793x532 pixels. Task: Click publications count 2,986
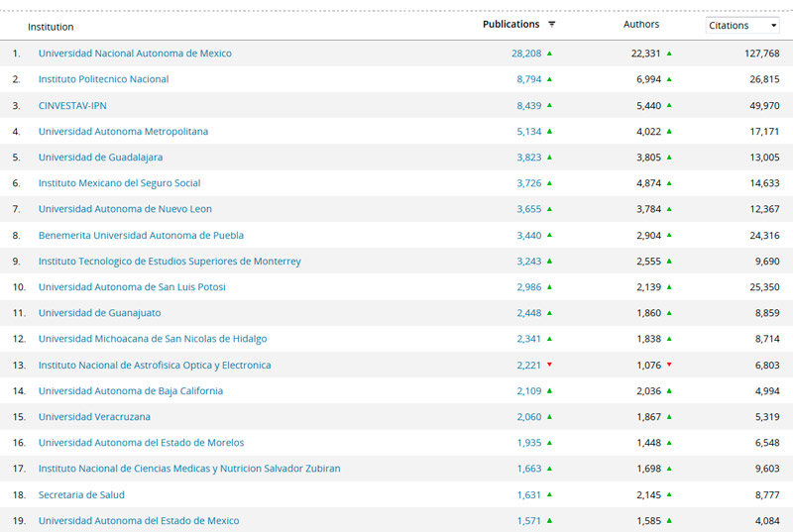point(529,287)
